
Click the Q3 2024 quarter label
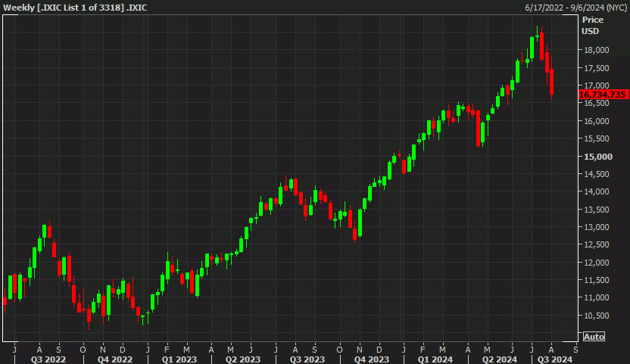(555, 359)
